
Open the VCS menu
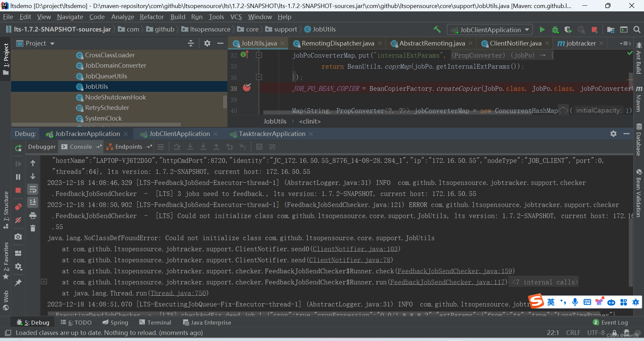point(236,17)
